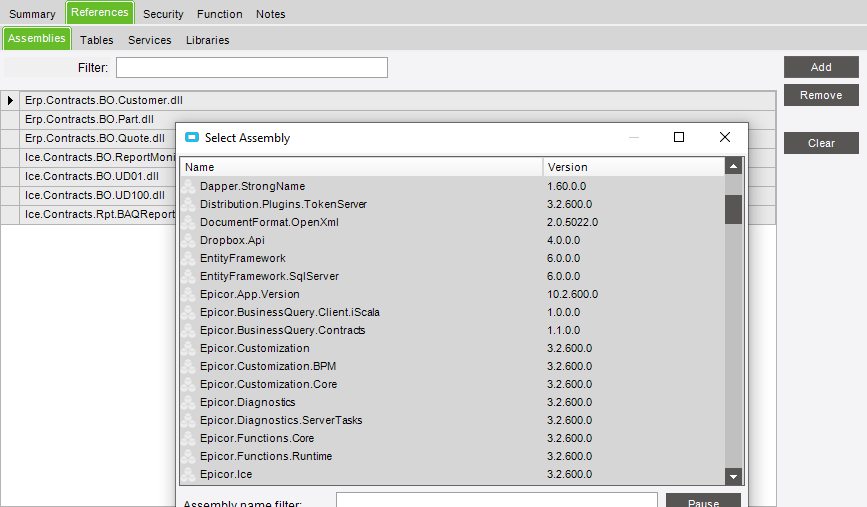The height and width of the screenshot is (507, 867).
Task: Click the icon beside the Epicor.Customization 3.2.600.0 row
Action: 189,348
